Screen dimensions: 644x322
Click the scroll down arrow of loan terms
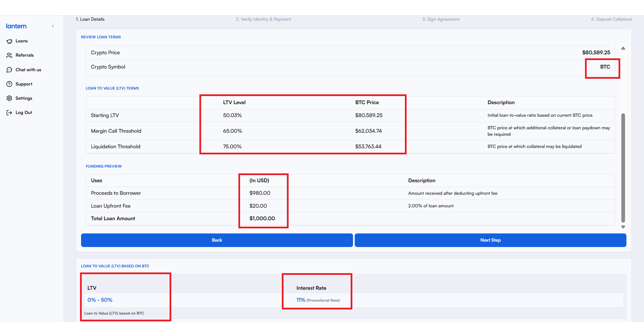(623, 227)
